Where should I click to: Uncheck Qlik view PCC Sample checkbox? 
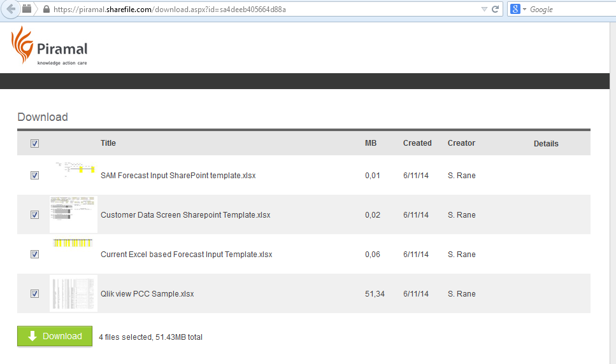35,294
